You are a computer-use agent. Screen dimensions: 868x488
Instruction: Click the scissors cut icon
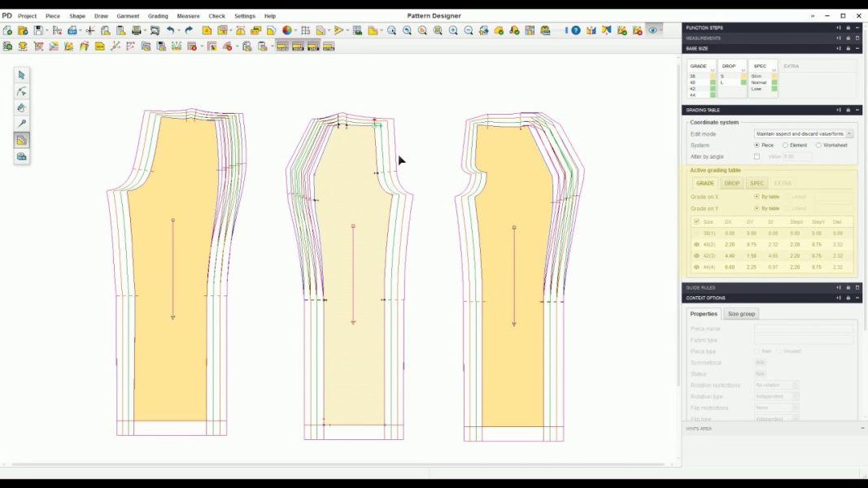point(89,30)
